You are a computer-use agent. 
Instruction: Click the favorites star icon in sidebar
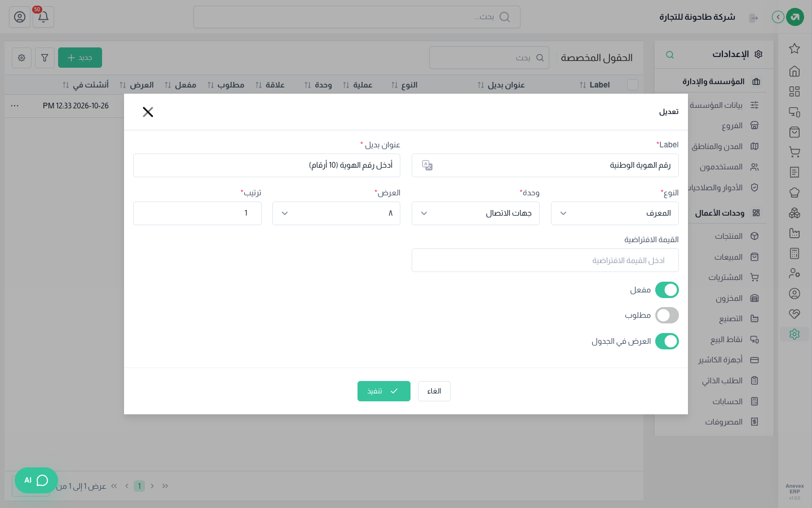point(795,49)
